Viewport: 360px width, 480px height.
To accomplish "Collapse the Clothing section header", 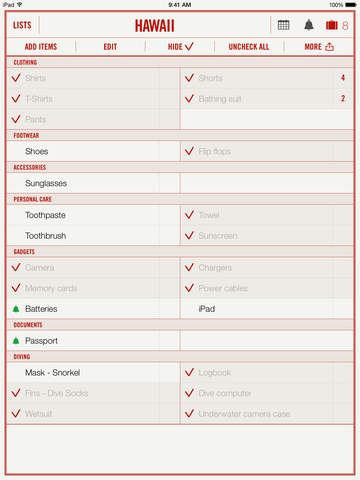I will click(x=180, y=62).
